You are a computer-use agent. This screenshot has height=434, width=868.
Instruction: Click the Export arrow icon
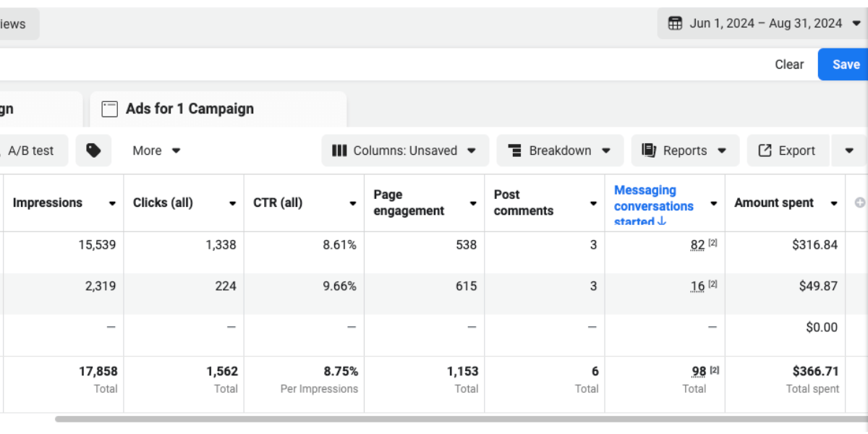[765, 150]
